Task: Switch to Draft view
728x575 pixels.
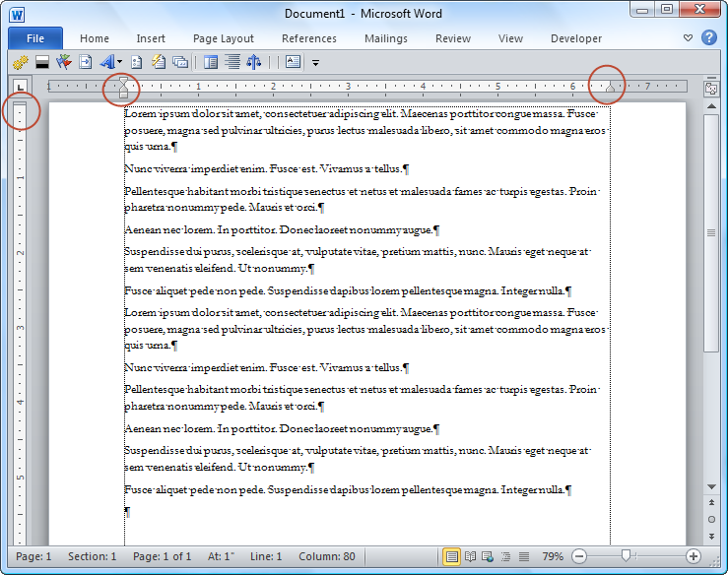Action: pos(524,556)
